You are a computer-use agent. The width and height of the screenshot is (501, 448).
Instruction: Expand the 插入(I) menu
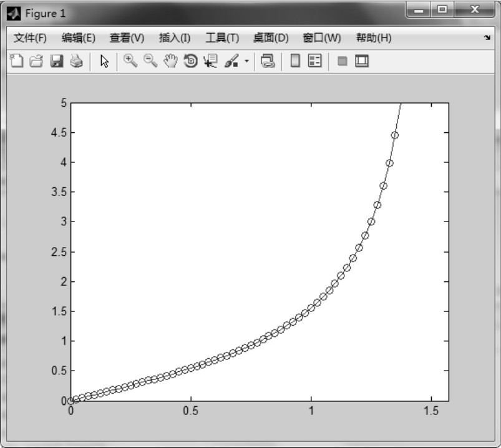point(175,38)
